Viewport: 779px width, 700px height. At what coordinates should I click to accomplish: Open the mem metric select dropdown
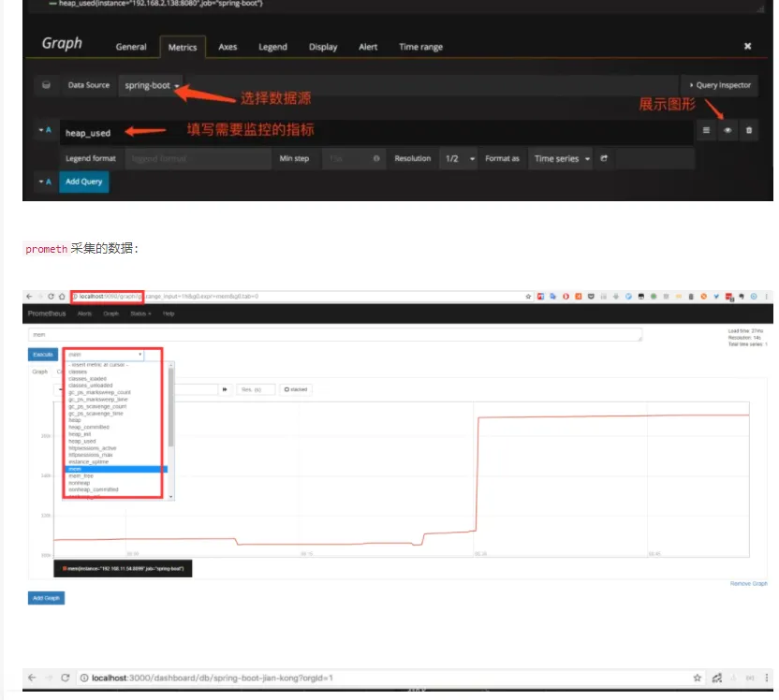(x=105, y=355)
